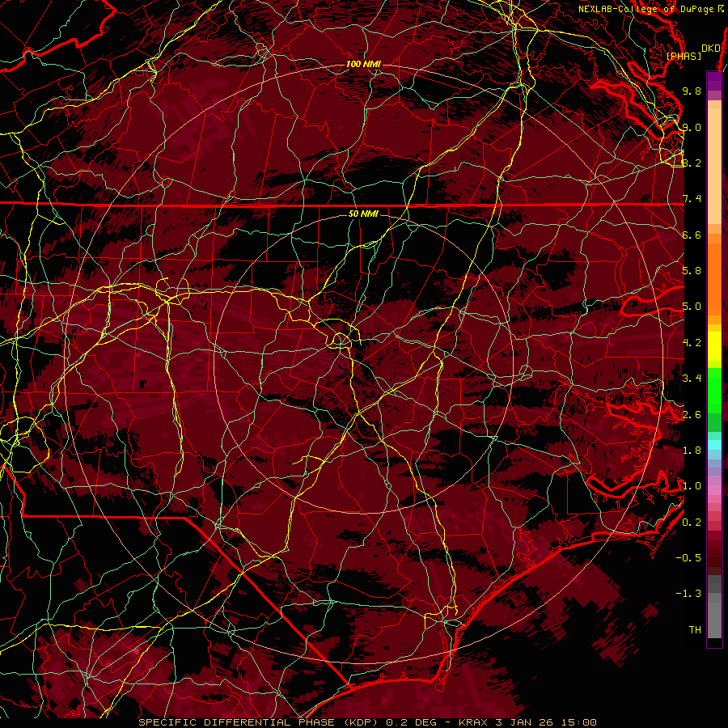This screenshot has width=728, height=728.
Task: Click the 5.8 value on the color scale
Action: pyautogui.click(x=692, y=271)
